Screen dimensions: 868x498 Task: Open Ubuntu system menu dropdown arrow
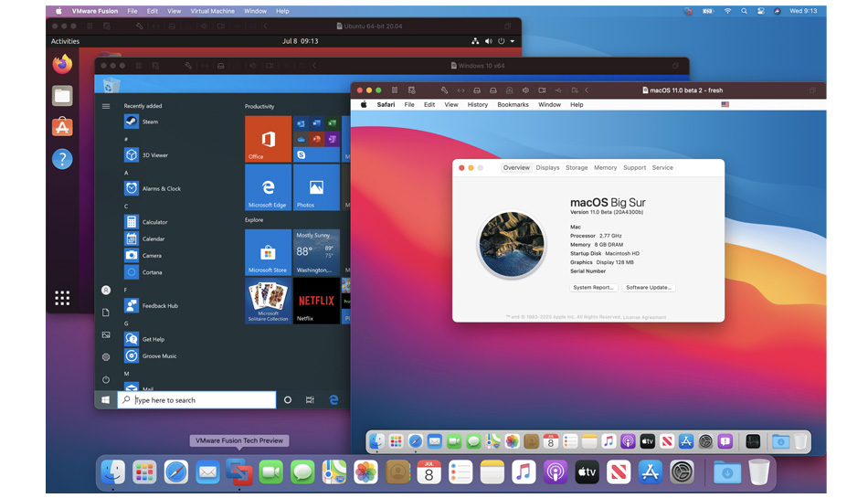coord(513,41)
